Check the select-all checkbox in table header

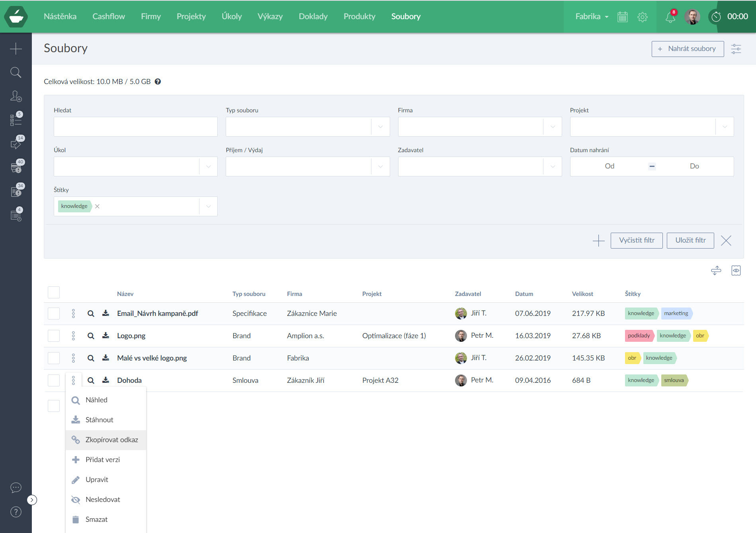click(54, 292)
